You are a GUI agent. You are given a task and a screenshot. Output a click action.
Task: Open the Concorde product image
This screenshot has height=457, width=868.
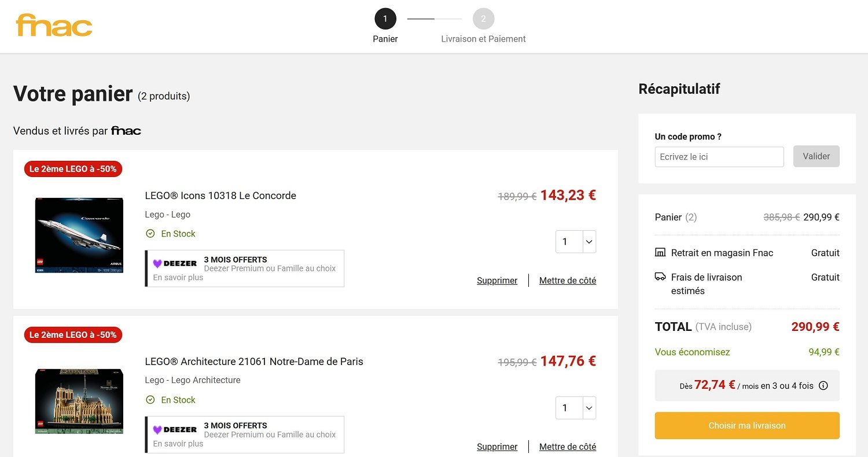coord(79,235)
